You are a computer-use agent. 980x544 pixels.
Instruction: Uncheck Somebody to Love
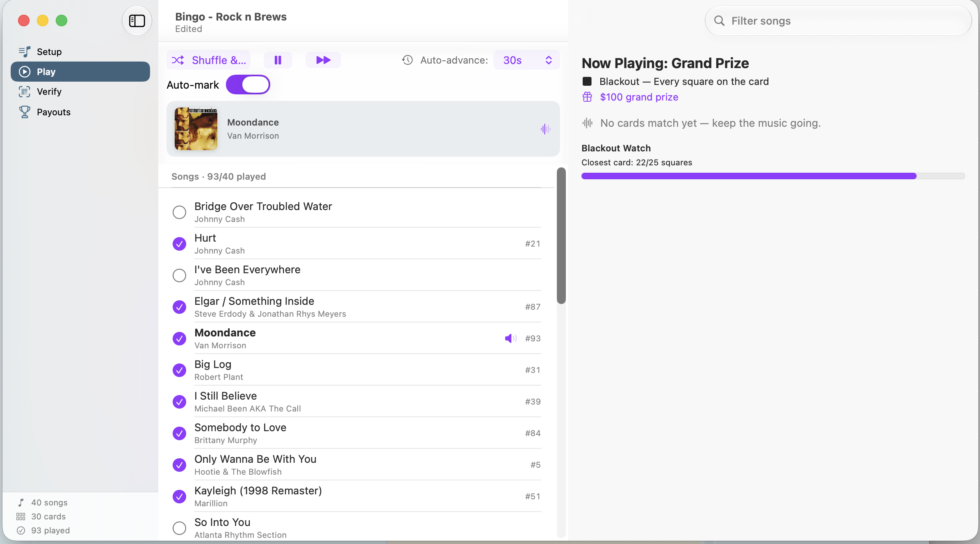pyautogui.click(x=179, y=434)
